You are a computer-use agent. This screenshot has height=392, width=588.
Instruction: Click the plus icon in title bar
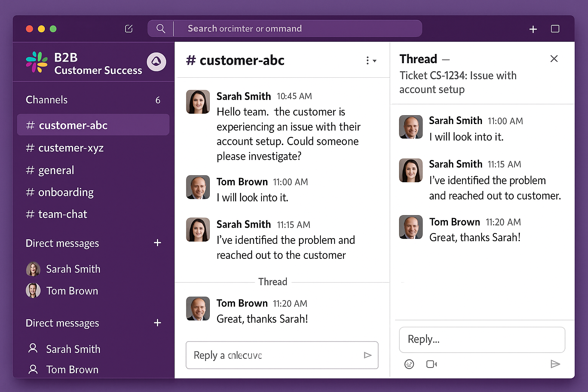(x=533, y=29)
